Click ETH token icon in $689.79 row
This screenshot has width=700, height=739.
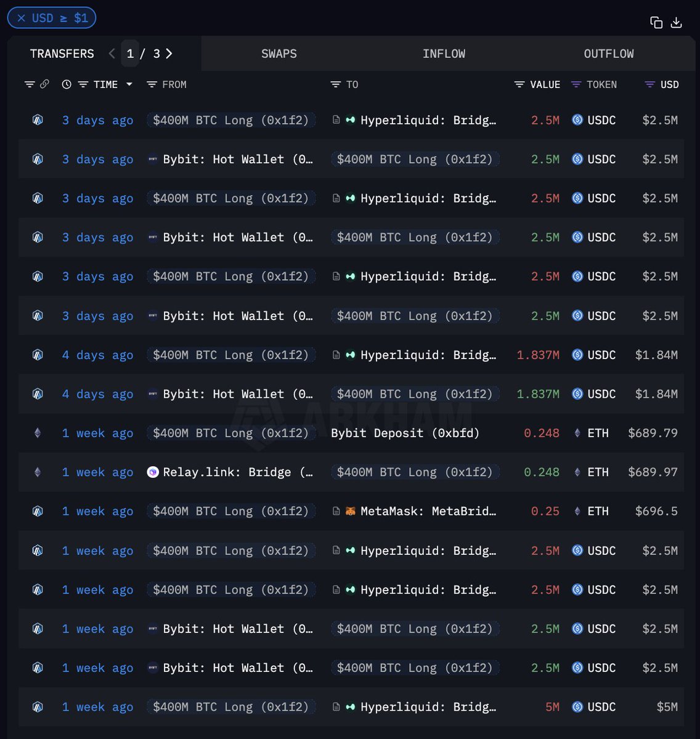tap(577, 433)
